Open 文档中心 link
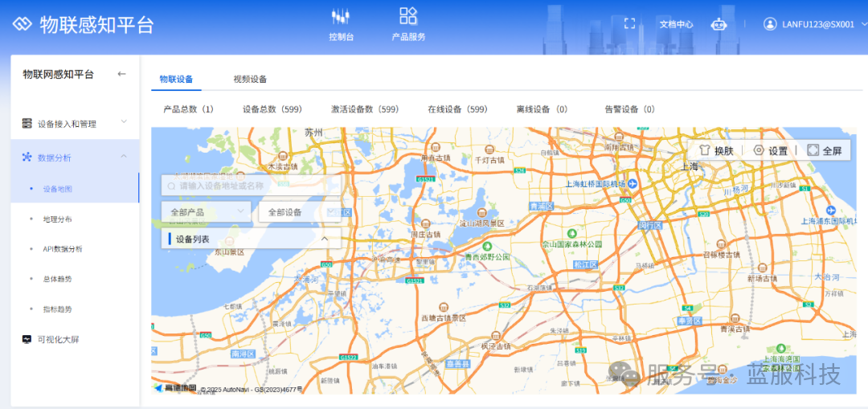Screen dimensions: 868x409 pyautogui.click(x=676, y=24)
